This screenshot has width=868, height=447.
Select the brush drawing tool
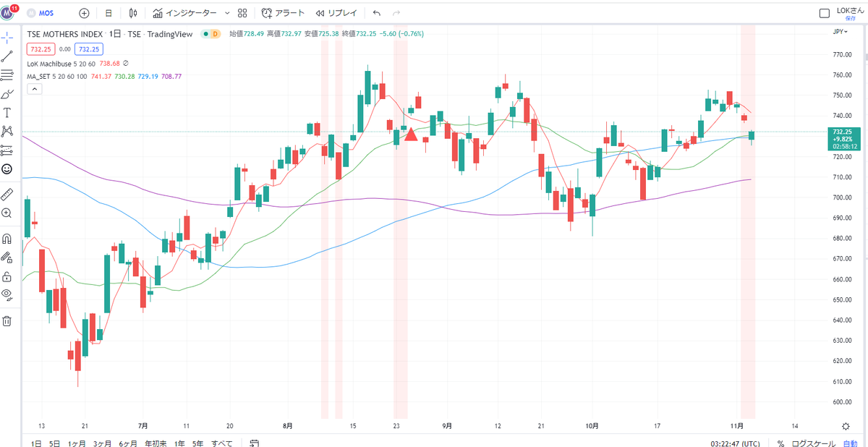(7, 93)
